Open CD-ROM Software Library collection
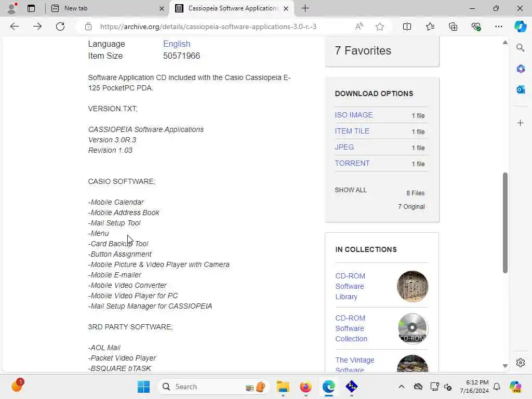532x399 pixels. pos(350,286)
